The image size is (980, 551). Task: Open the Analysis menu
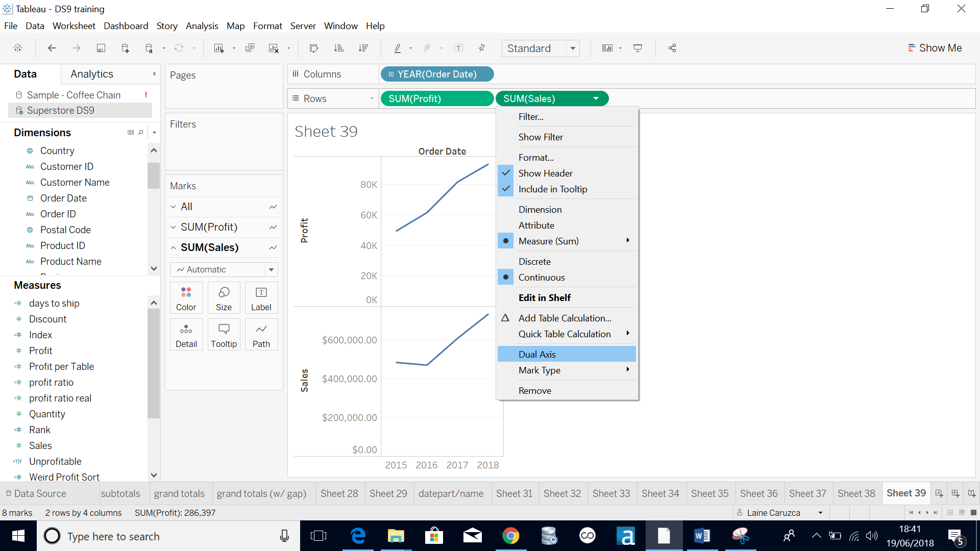point(202,26)
